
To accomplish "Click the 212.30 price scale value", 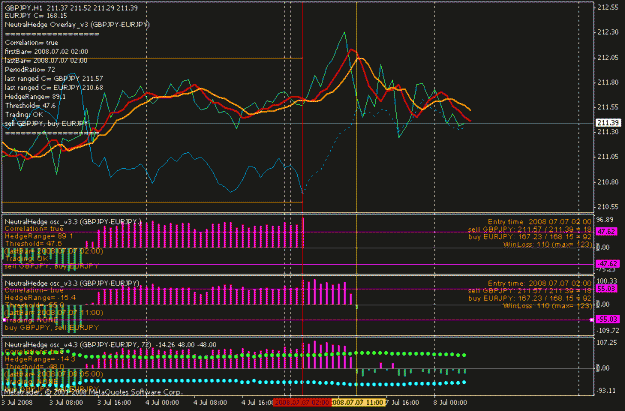I will coord(607,33).
